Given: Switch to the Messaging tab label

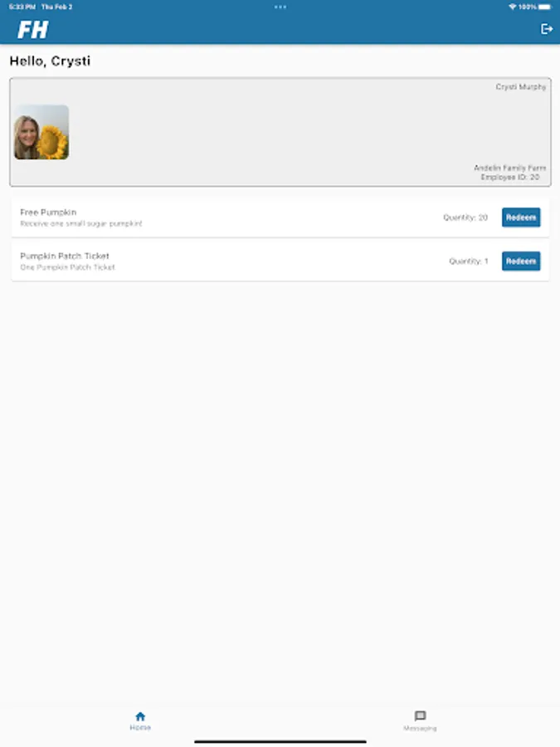Looking at the screenshot, I should click(420, 729).
